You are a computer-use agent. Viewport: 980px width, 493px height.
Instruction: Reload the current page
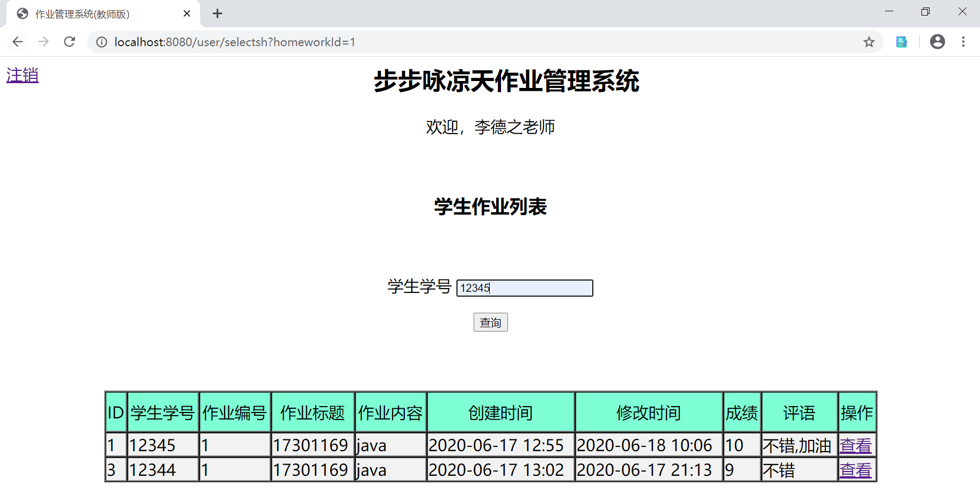pos(69,42)
